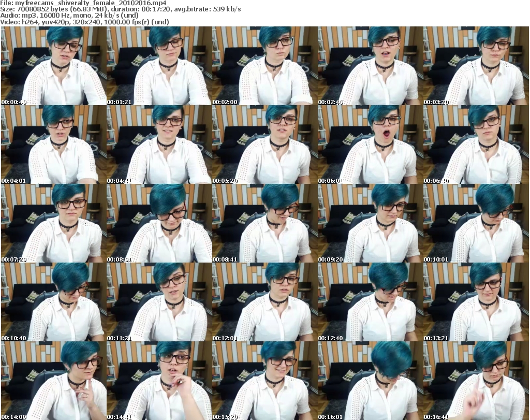Select thumbnail at timestamp 00:04:41
This screenshot has height=420, width=530.
point(159,144)
